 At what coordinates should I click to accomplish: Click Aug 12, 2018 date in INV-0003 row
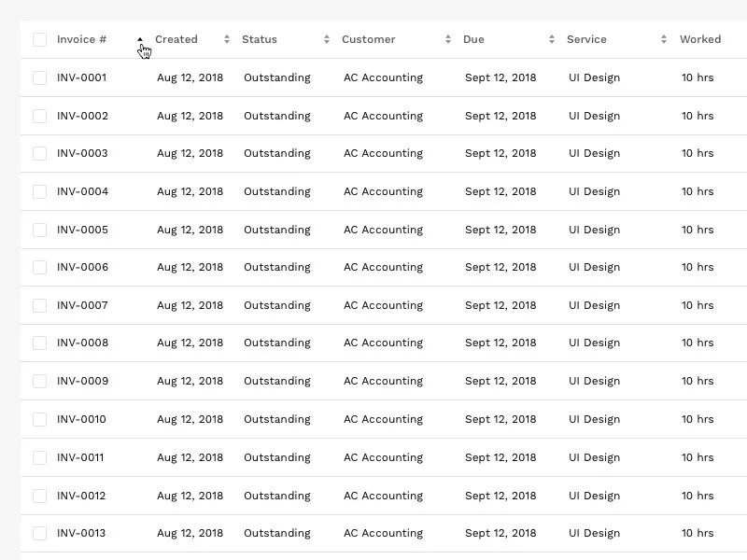(x=190, y=153)
